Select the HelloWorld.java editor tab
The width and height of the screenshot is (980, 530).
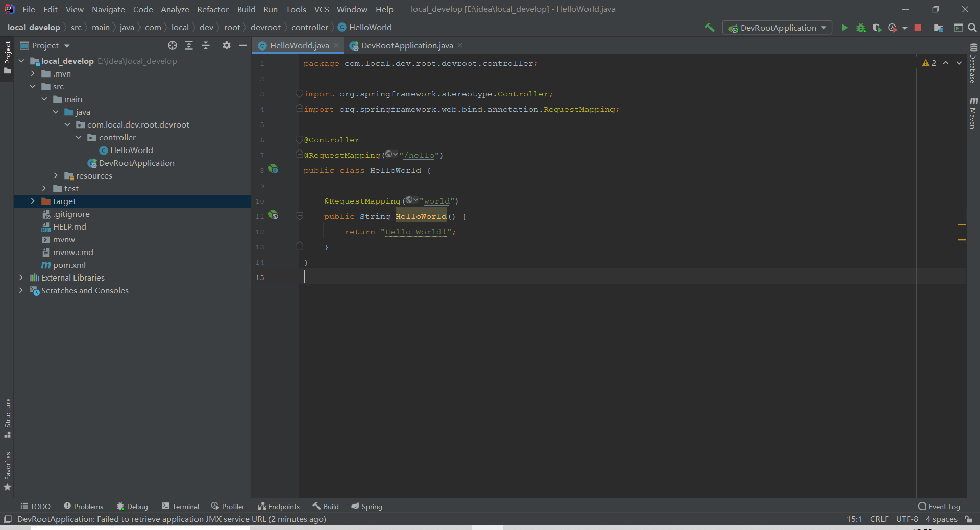(299, 45)
